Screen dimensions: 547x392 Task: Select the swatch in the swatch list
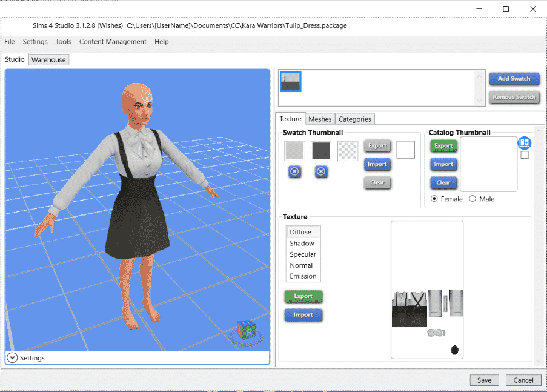[291, 82]
